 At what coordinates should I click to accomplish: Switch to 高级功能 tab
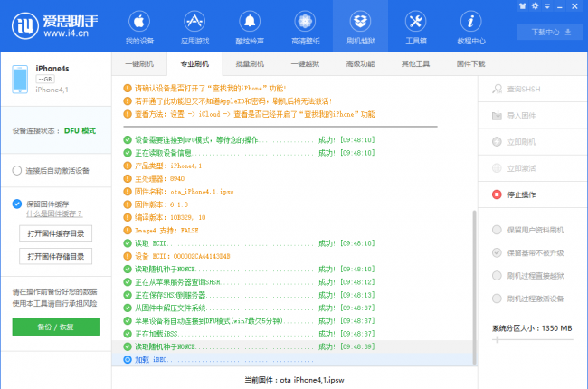point(360,63)
